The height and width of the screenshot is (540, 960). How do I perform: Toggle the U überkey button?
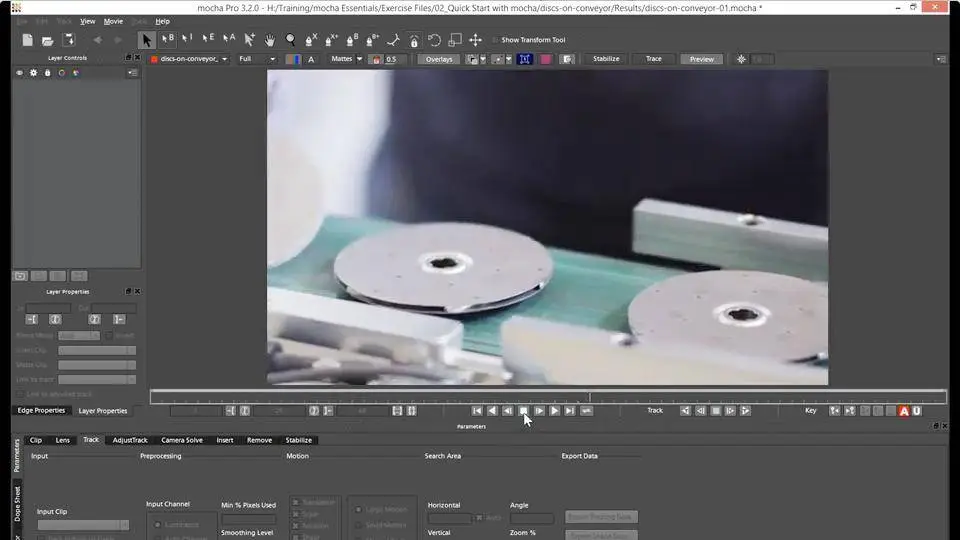pos(917,411)
